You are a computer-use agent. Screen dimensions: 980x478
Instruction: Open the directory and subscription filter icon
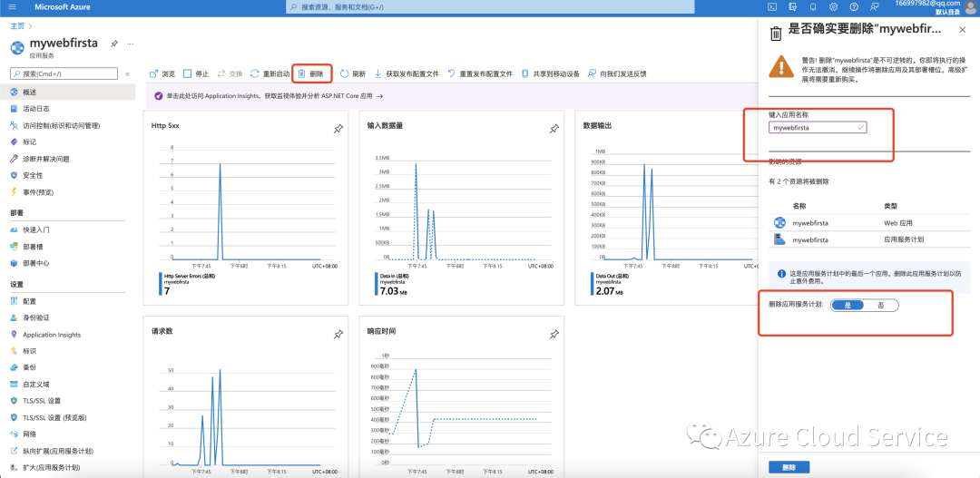pos(792,7)
